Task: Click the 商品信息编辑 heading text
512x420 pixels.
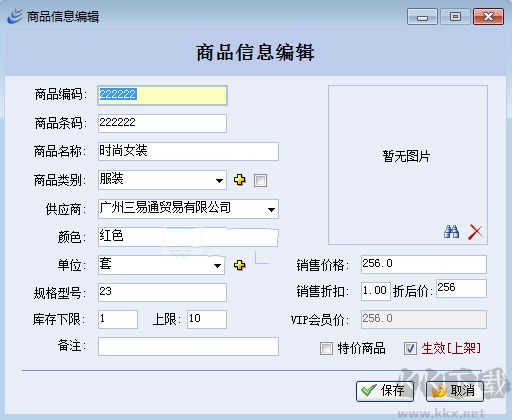Action: pos(255,53)
